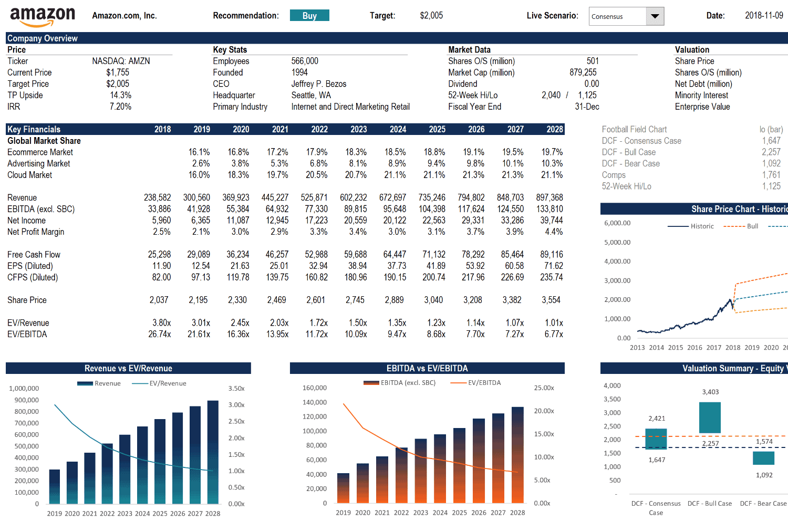
Task: Click the Comps row value 1,761
Action: (x=771, y=175)
